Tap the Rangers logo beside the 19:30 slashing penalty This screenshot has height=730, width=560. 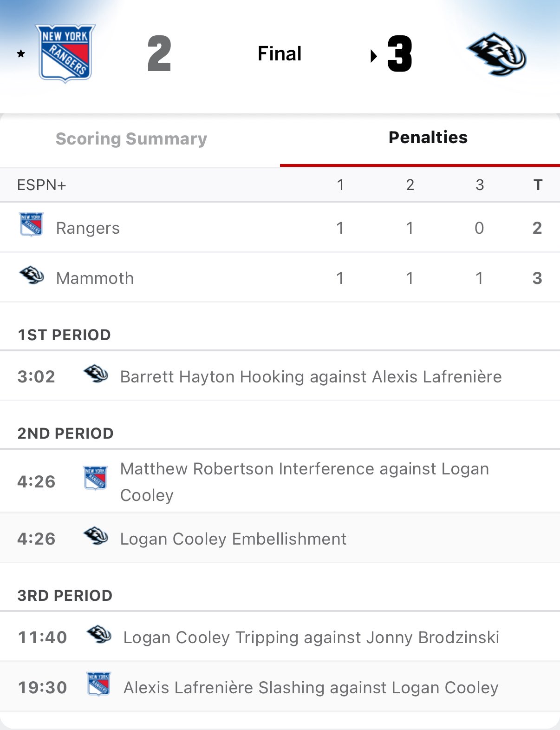[99, 684]
